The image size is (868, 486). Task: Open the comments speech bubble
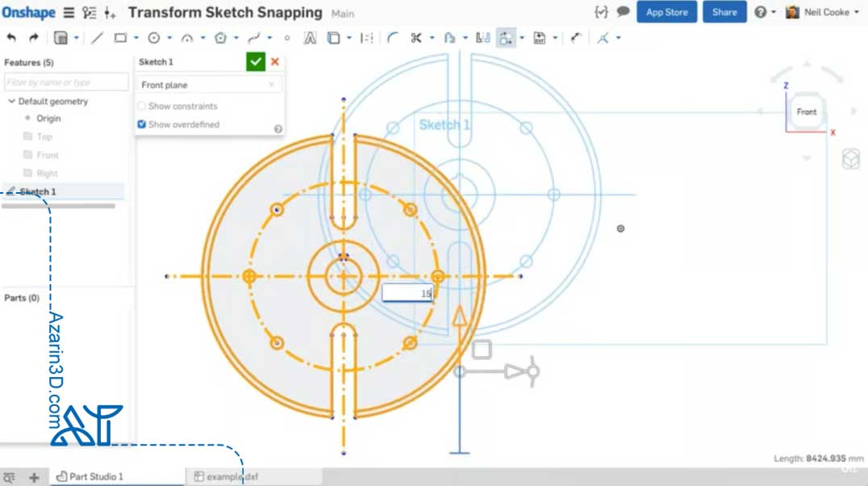(x=624, y=11)
